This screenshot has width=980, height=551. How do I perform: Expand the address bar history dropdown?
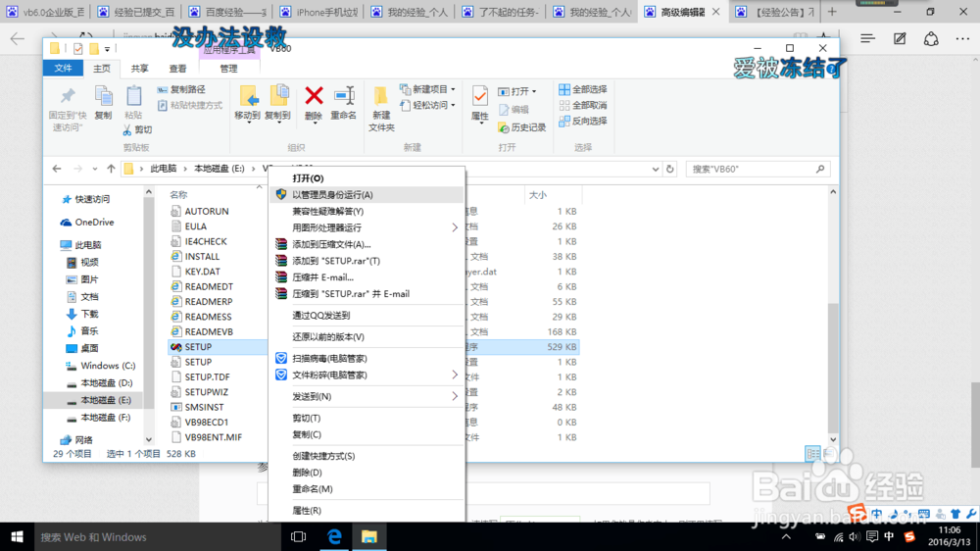pos(655,169)
